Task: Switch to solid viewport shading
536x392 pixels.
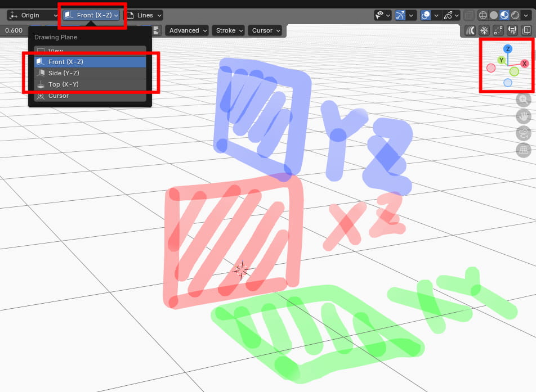Action: point(494,15)
